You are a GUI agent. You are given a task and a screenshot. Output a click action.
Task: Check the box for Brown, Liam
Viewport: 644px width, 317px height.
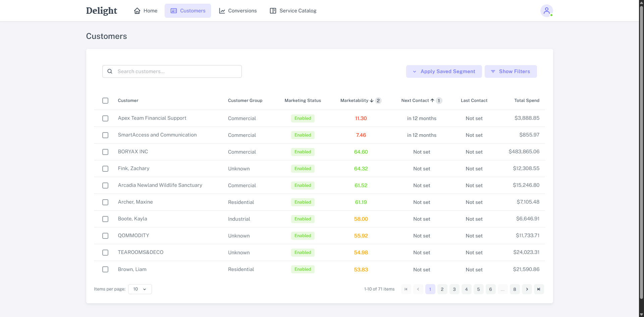point(105,269)
